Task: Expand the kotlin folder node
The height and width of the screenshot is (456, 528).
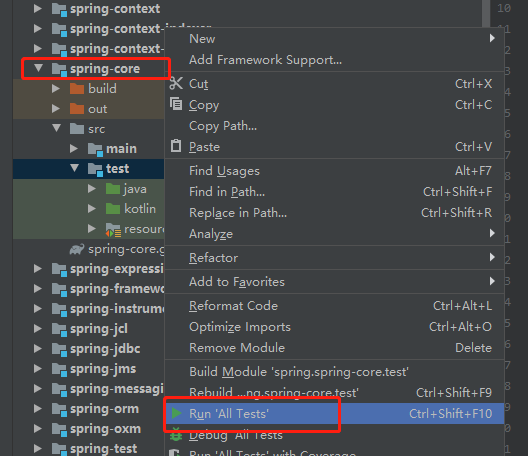Action: pos(92,208)
